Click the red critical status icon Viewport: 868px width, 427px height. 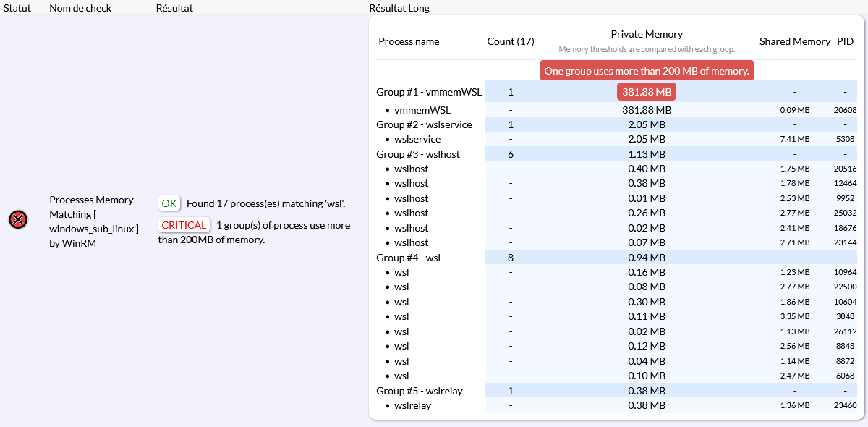point(18,219)
